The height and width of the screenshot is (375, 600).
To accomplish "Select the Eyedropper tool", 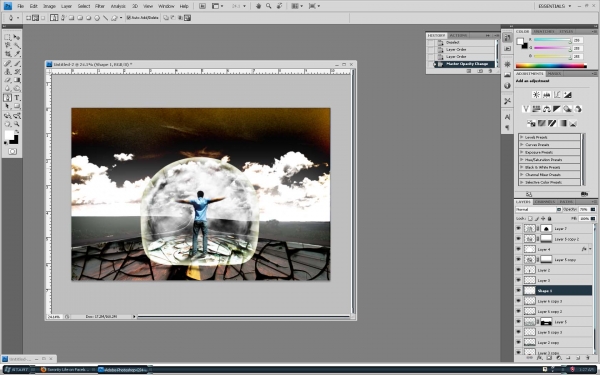I will coord(16,54).
